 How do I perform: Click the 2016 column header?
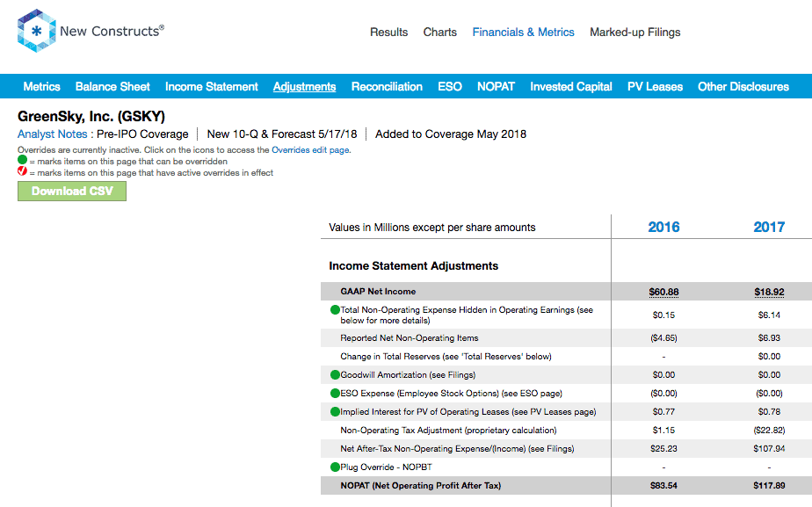(x=663, y=227)
